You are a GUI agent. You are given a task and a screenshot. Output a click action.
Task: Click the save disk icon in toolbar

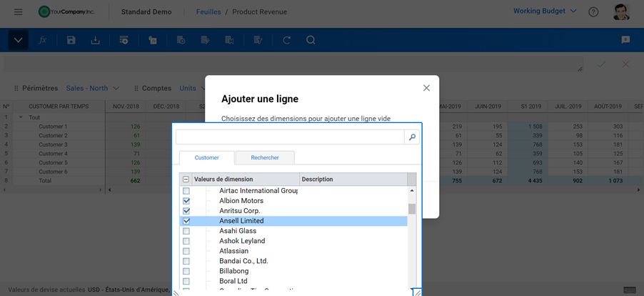click(71, 41)
